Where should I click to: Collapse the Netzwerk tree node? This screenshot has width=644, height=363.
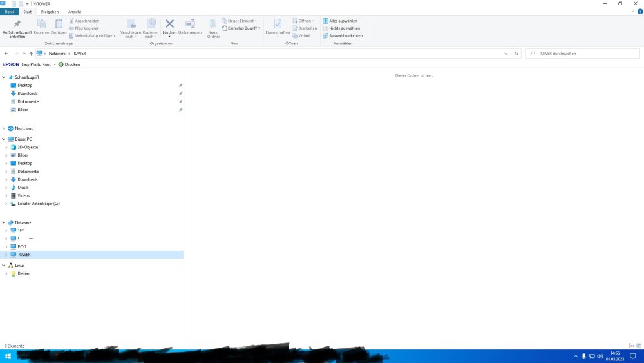point(4,222)
